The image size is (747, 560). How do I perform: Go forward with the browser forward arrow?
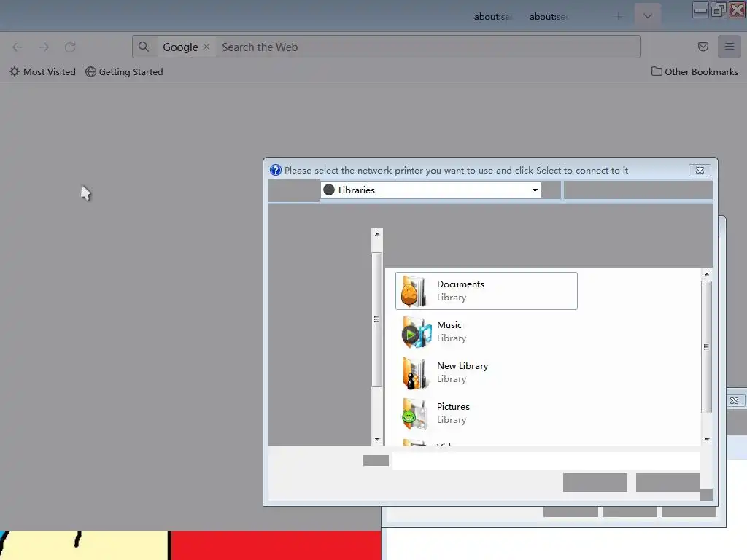(x=44, y=47)
